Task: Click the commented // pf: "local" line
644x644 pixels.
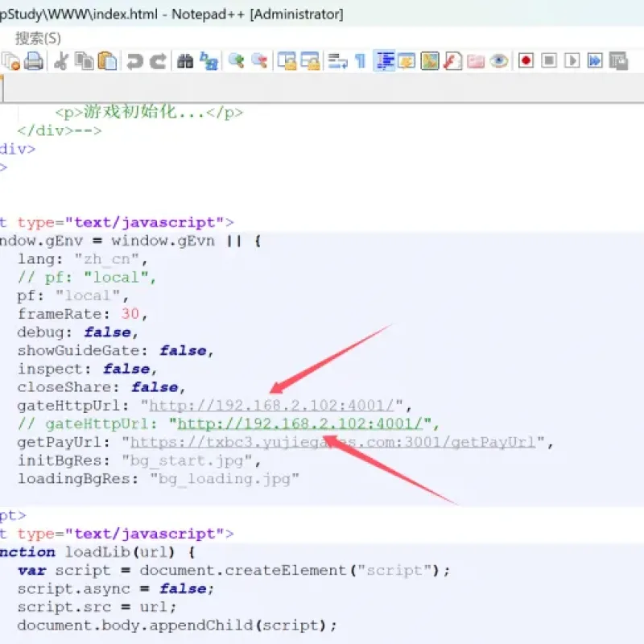Action: (x=87, y=278)
